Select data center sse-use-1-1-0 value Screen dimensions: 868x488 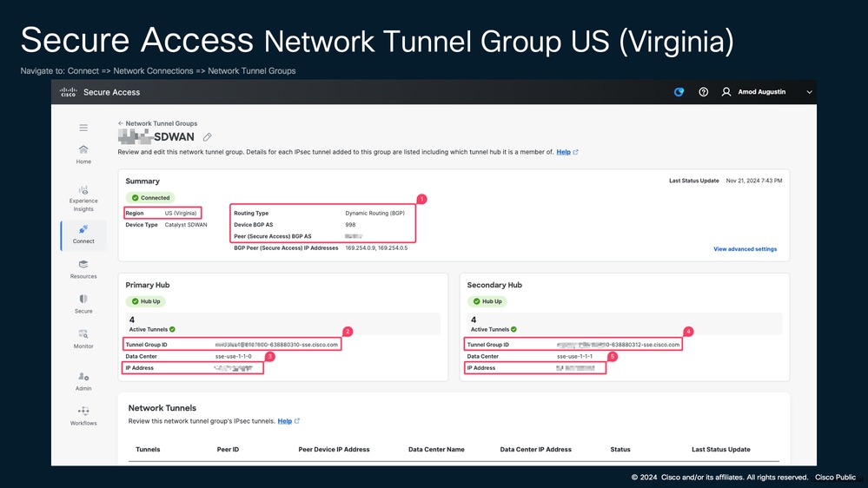coord(233,356)
